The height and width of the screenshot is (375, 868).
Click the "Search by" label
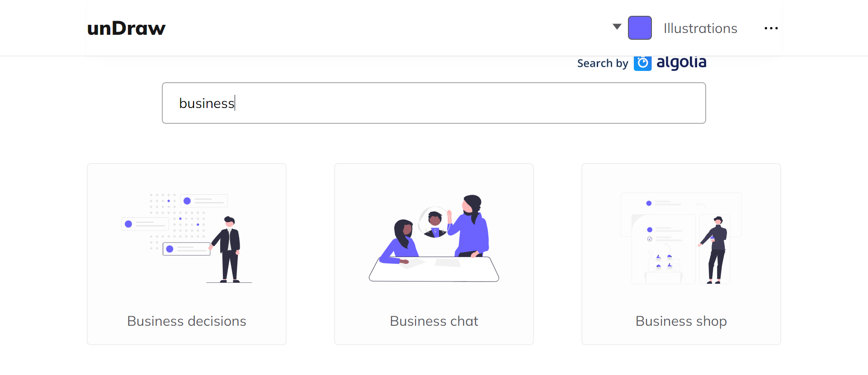tap(603, 64)
